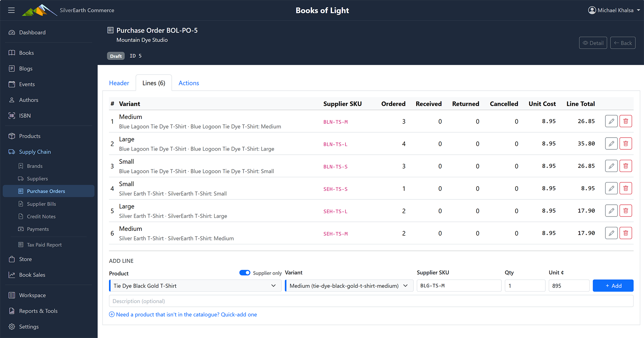
Task: Open Suppliers submenu item
Action: (37, 179)
